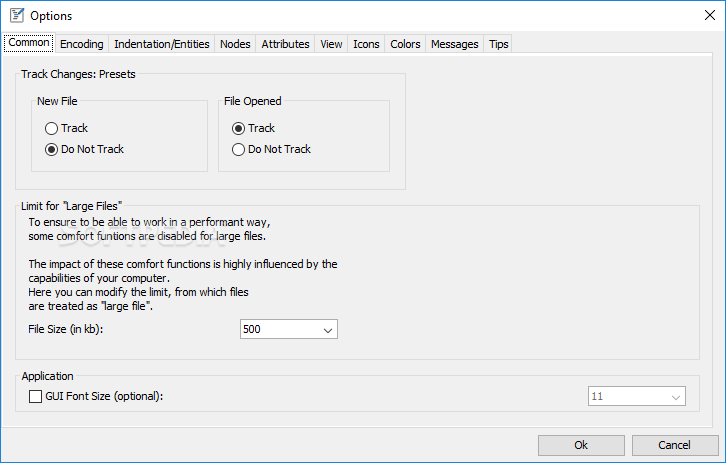Select Do Not Track for New File
The width and height of the screenshot is (726, 463).
pyautogui.click(x=52, y=149)
